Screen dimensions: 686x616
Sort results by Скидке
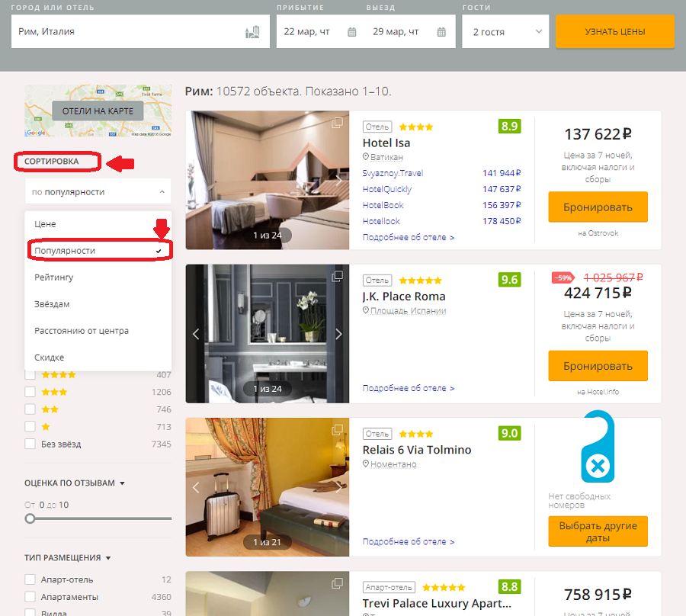pos(98,358)
